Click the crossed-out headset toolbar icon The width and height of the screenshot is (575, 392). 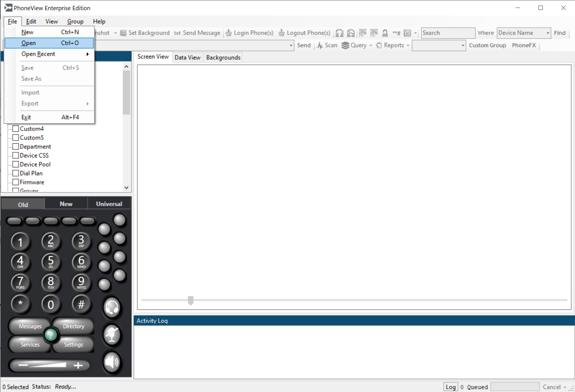coord(351,33)
